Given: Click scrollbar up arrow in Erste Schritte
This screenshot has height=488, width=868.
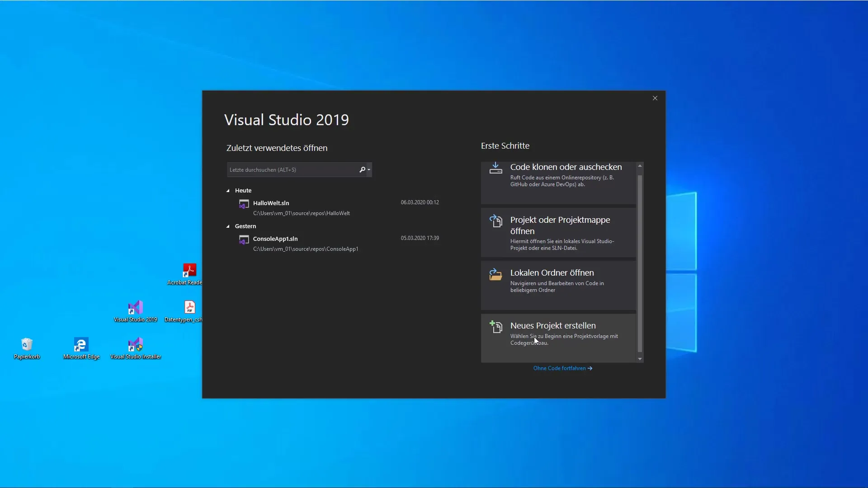Looking at the screenshot, I should (640, 166).
